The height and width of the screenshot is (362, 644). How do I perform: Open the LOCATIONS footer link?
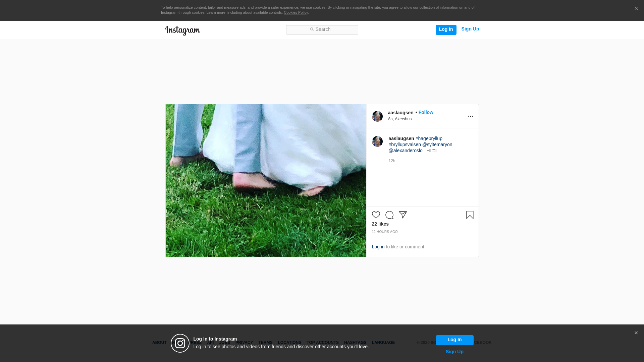pyautogui.click(x=289, y=343)
